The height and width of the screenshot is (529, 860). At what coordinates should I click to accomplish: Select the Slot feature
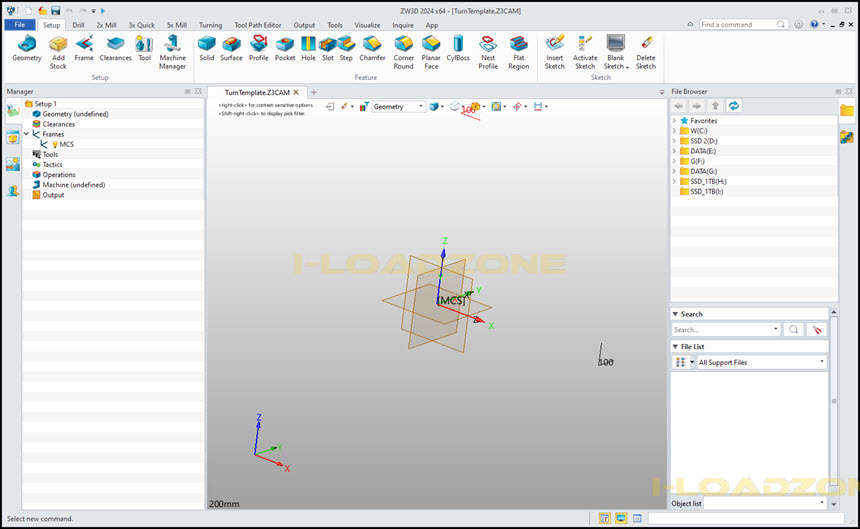click(x=327, y=49)
